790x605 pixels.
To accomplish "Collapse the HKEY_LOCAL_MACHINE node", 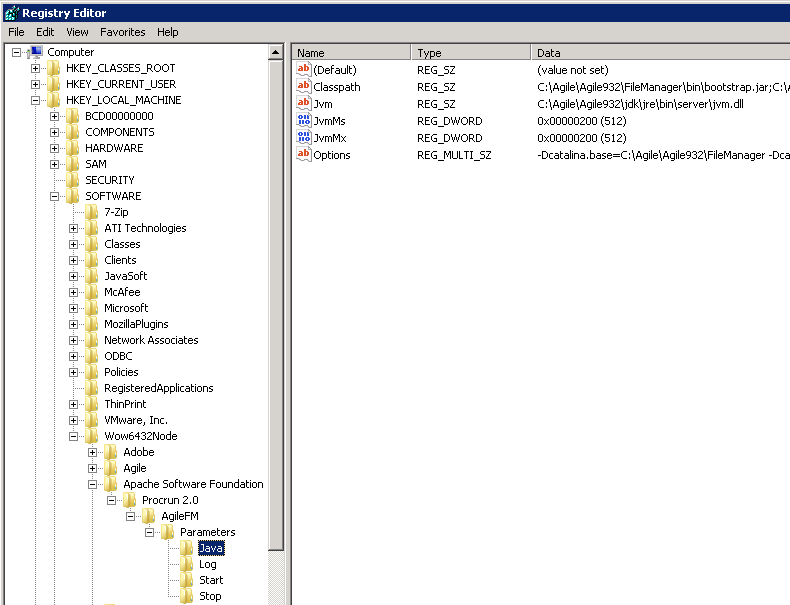I will click(36, 100).
